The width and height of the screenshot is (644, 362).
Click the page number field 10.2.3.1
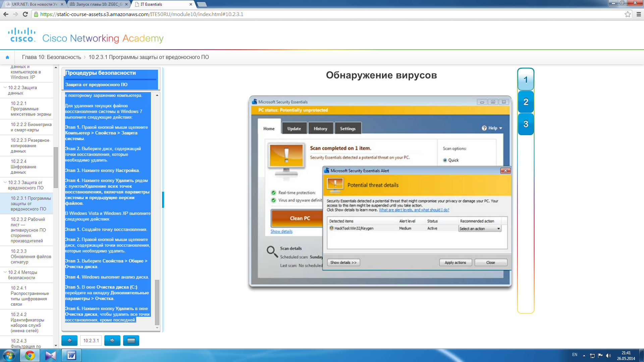[x=91, y=341]
